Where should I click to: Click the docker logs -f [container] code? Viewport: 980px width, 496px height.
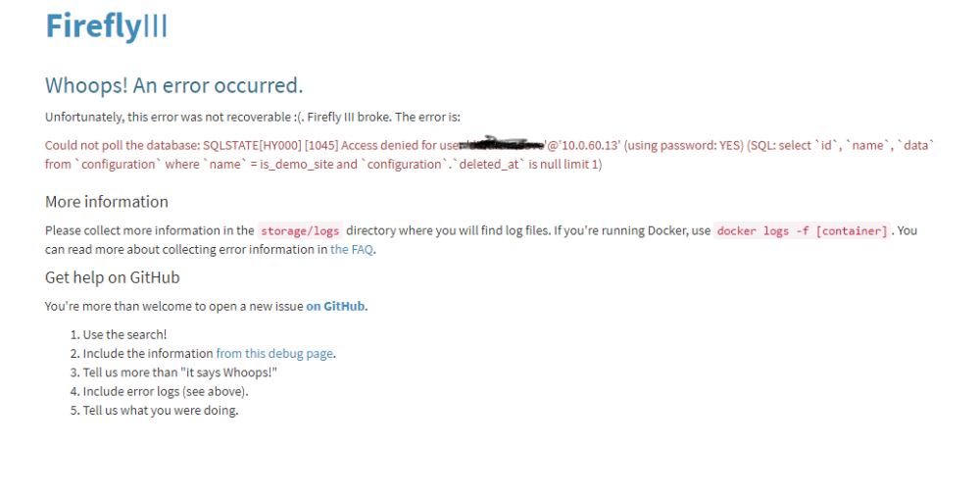tap(802, 230)
